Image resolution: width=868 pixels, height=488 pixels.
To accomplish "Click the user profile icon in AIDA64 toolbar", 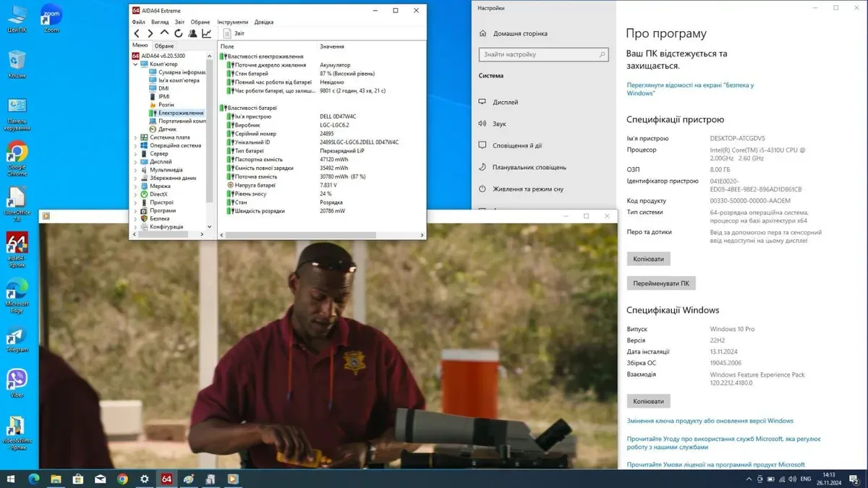I will coord(192,33).
